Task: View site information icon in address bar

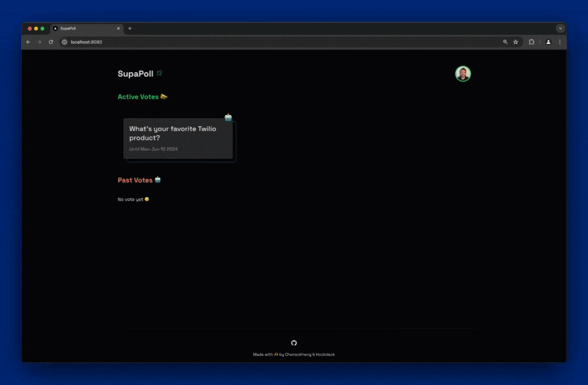Action: 65,42
